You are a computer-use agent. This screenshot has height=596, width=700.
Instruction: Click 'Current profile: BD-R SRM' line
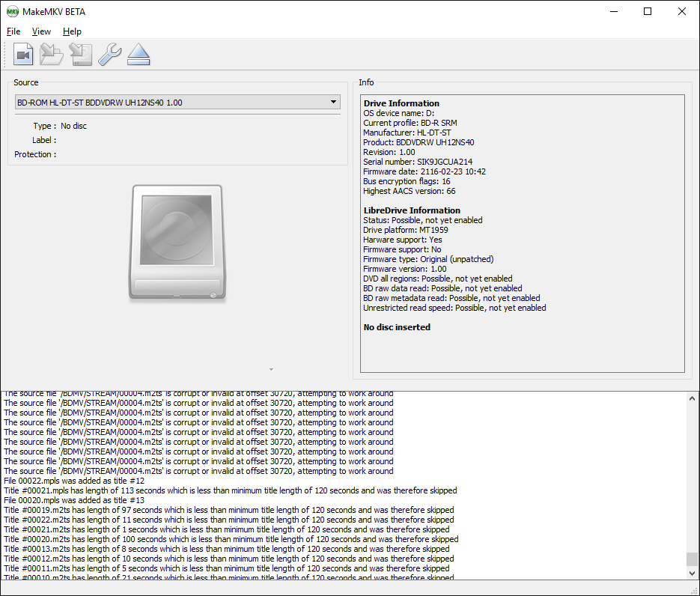coord(410,123)
